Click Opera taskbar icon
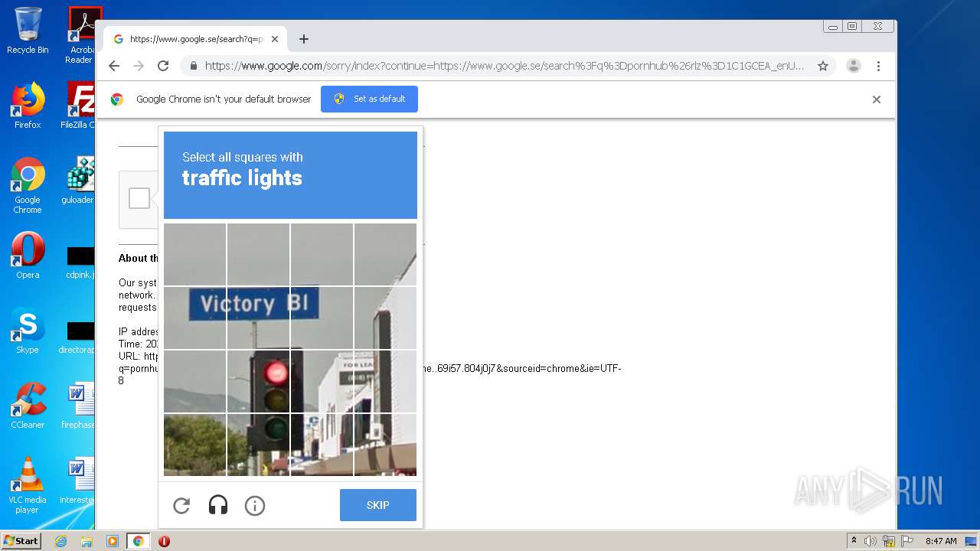The image size is (980, 551). 164,541
